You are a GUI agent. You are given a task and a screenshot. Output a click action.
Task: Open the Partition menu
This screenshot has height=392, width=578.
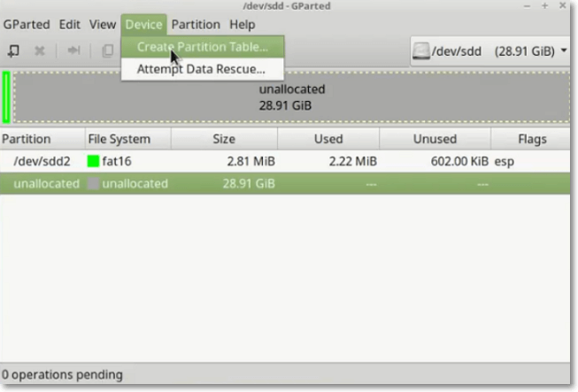pyautogui.click(x=196, y=25)
